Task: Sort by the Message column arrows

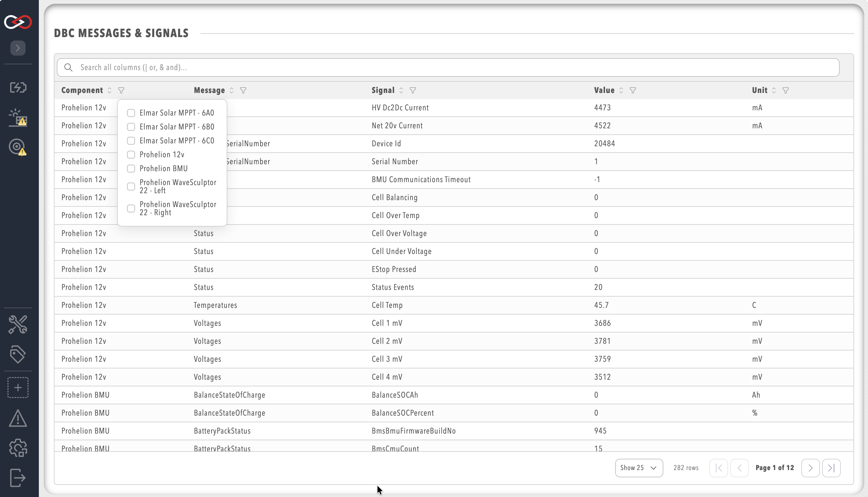Action: [x=232, y=90]
